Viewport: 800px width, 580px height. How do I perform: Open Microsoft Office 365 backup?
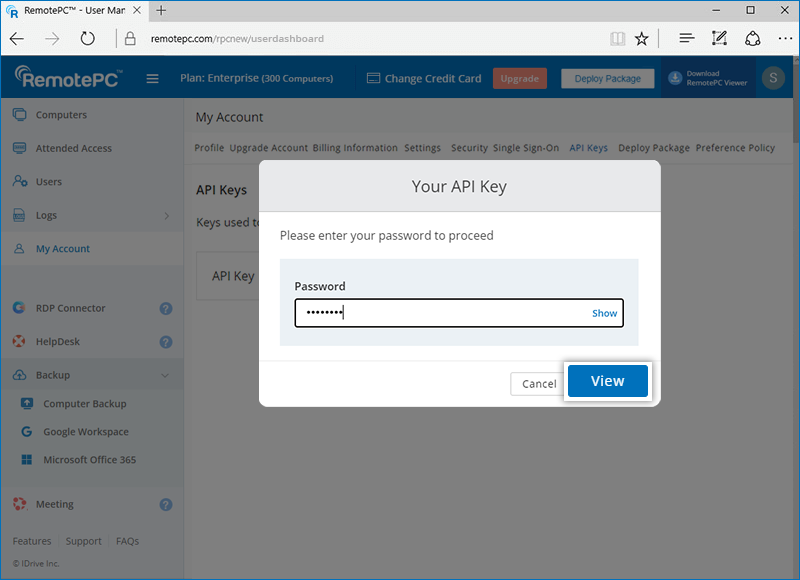click(x=89, y=460)
